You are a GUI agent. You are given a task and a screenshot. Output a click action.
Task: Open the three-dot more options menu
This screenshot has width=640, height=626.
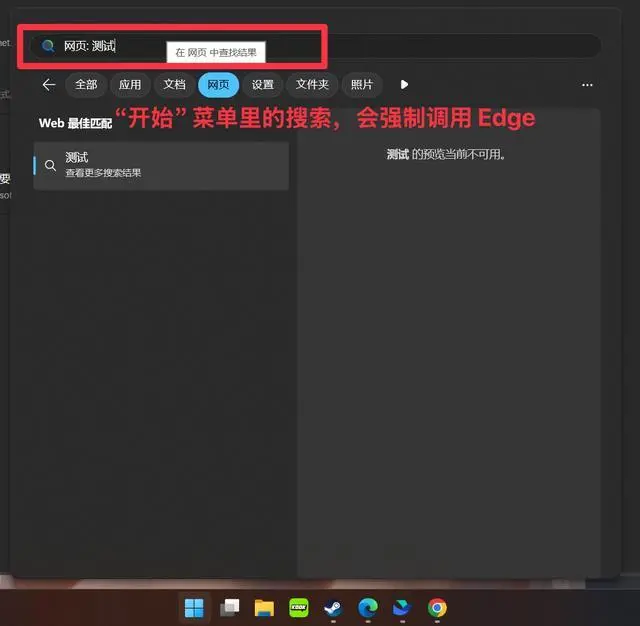(x=587, y=85)
